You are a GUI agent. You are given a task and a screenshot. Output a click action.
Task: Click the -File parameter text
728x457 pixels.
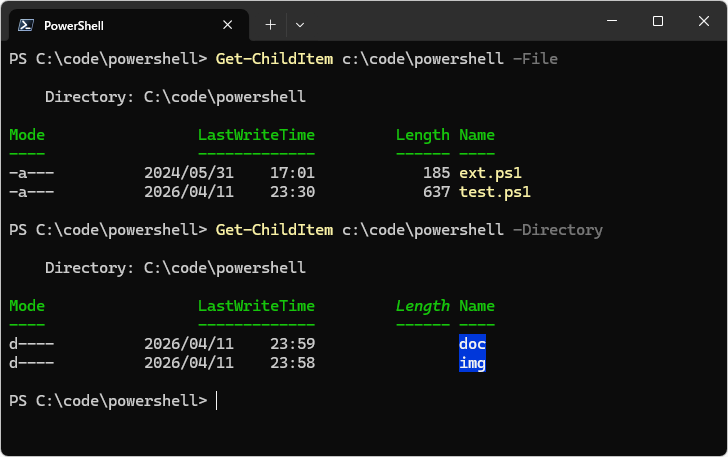tap(535, 59)
